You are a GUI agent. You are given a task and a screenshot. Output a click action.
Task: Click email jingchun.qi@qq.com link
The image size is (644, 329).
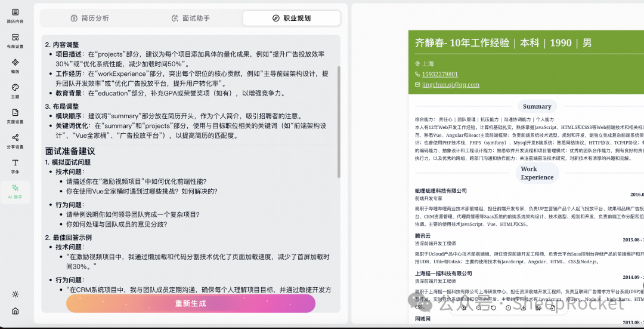451,85
